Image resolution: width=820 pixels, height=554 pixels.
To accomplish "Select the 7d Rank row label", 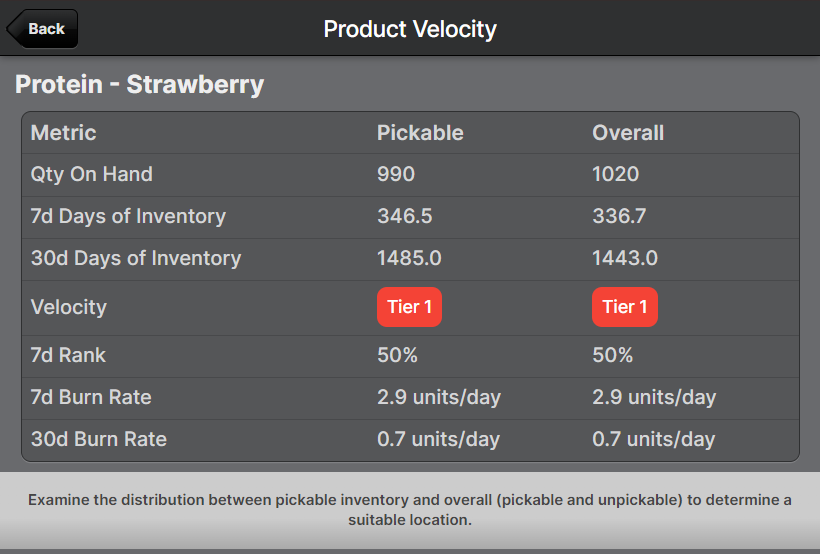I will coord(68,355).
